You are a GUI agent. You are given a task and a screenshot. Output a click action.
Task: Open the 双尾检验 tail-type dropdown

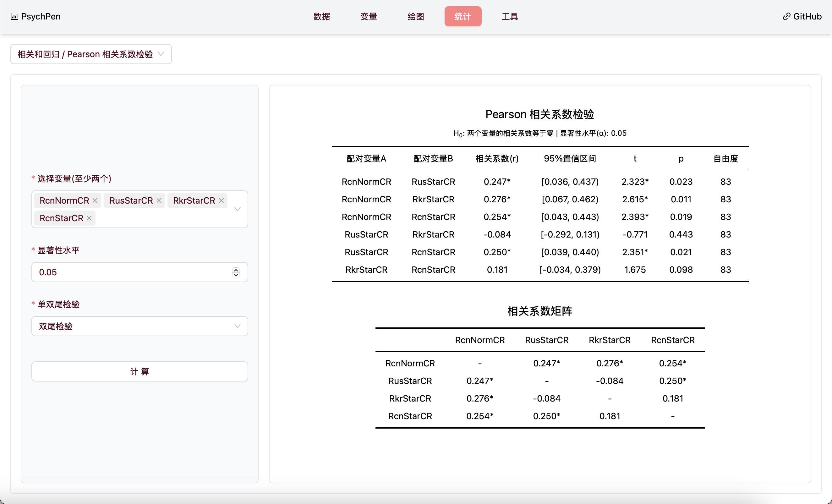coord(140,326)
